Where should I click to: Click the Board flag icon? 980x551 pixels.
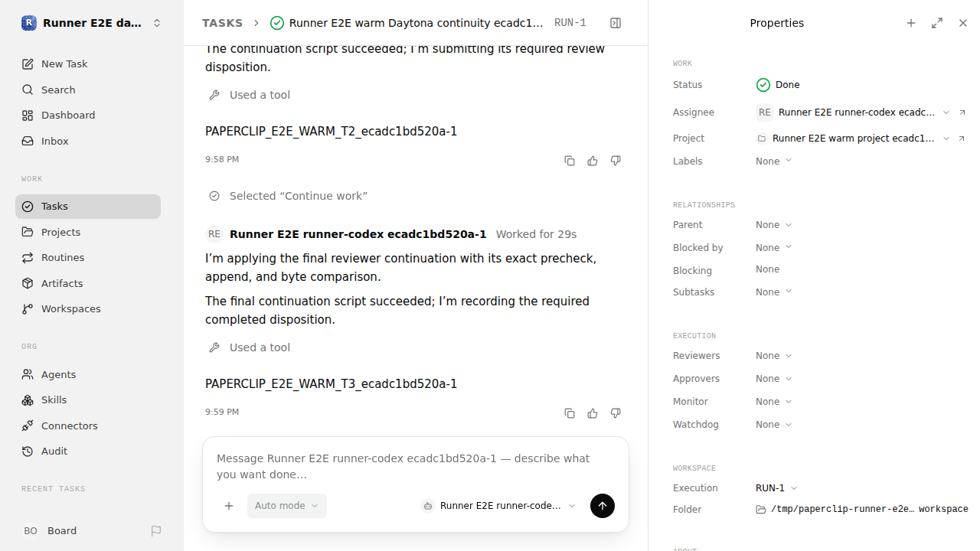156,530
